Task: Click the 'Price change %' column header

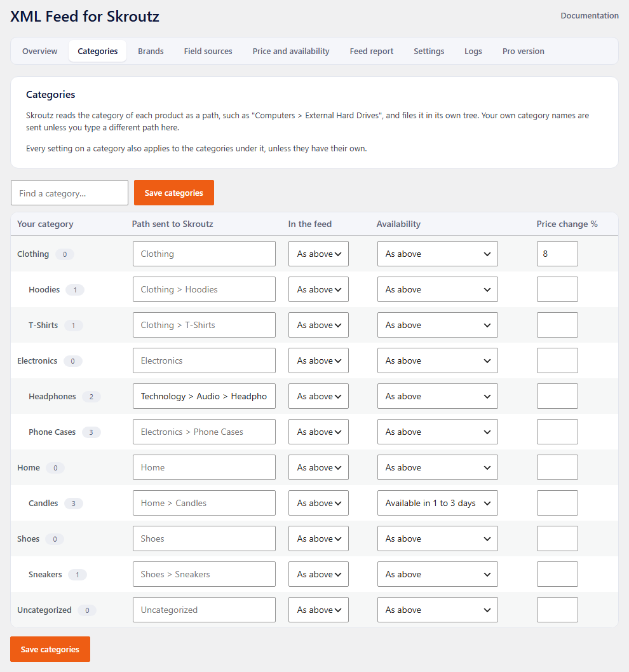Action: tap(567, 224)
